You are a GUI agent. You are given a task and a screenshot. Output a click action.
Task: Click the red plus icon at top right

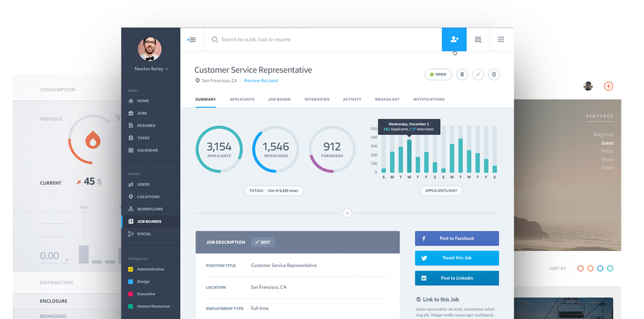(x=608, y=86)
